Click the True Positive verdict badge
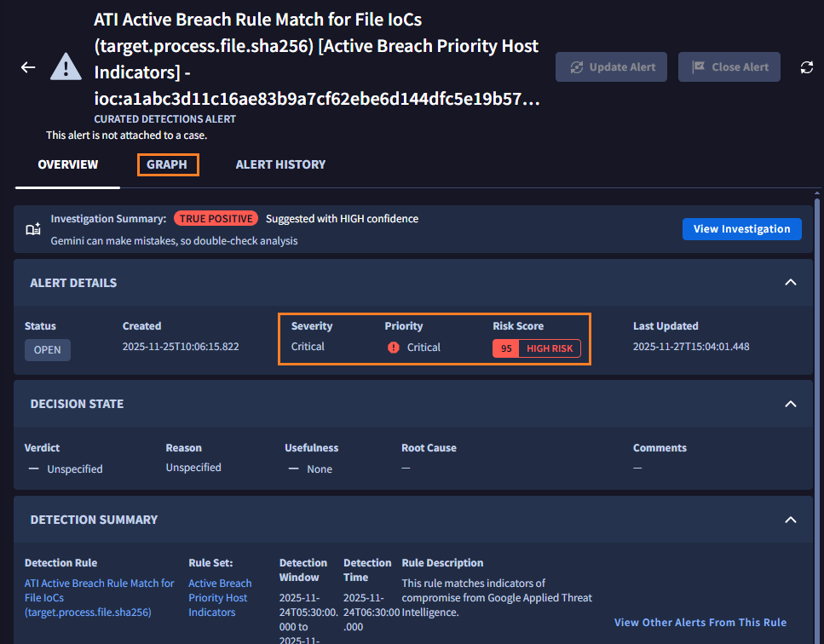This screenshot has width=824, height=644. coord(216,219)
